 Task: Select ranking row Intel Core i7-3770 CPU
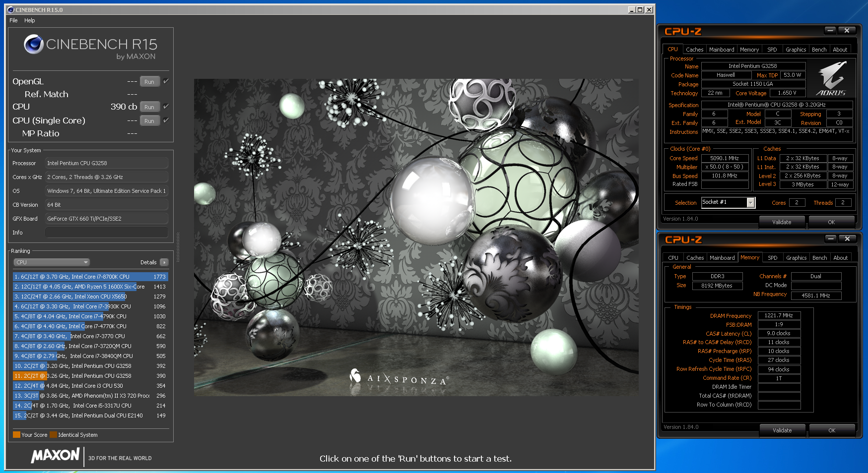click(90, 336)
